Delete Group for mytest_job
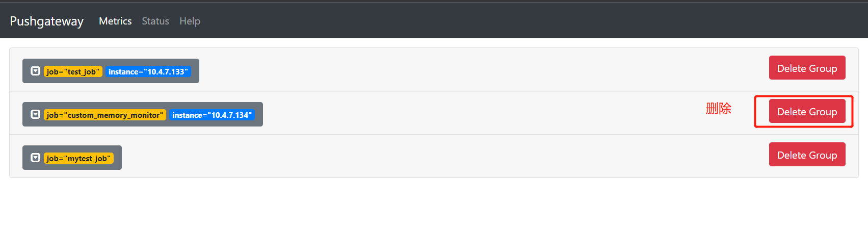Image resolution: width=868 pixels, height=227 pixels. [x=807, y=155]
